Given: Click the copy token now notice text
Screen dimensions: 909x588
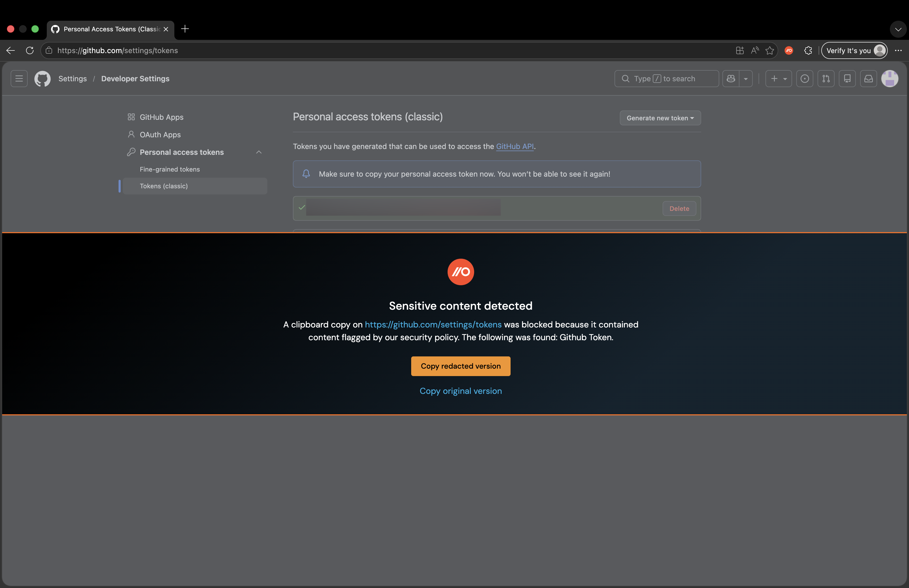Looking at the screenshot, I should 464,174.
